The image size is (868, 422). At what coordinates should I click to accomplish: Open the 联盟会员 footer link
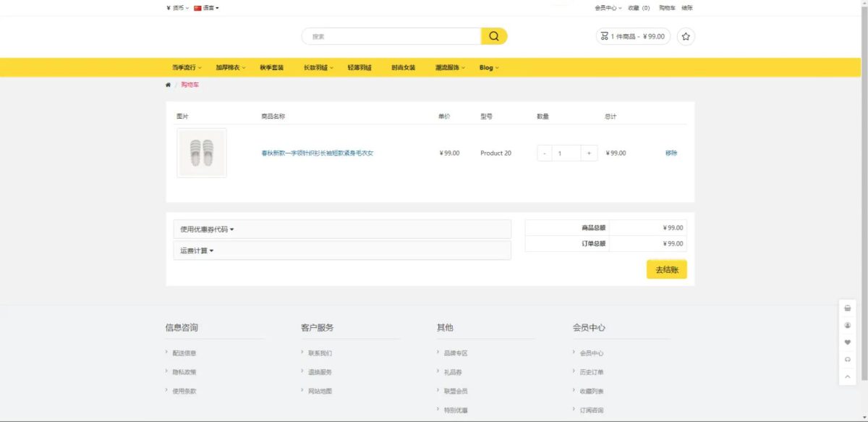456,391
